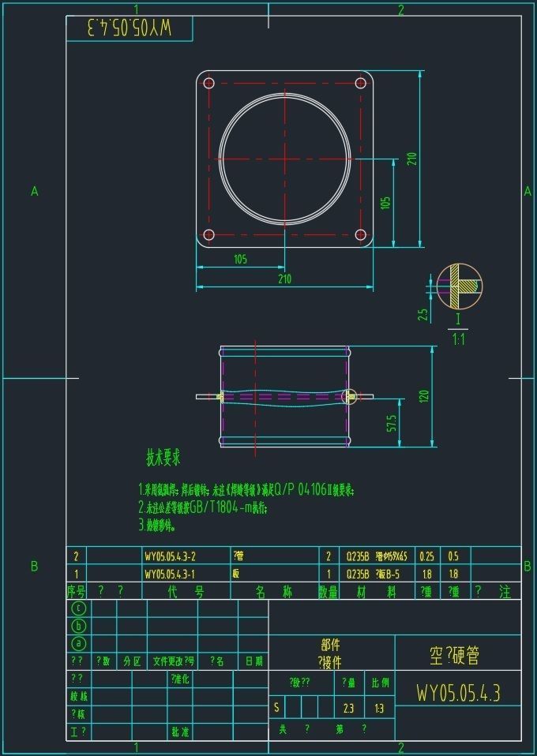Click the 批准 label in signature block

click(x=180, y=732)
